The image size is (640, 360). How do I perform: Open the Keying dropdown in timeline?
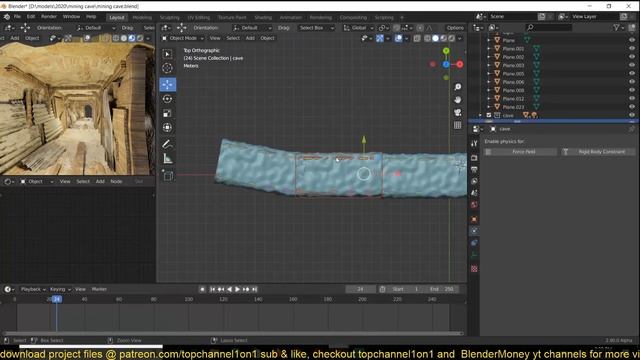point(60,289)
